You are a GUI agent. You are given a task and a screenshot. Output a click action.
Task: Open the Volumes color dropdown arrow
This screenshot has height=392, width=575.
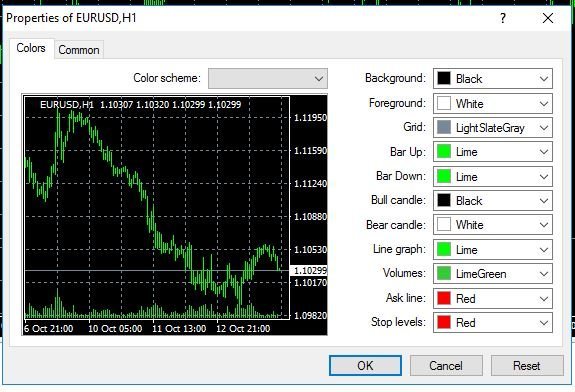543,274
